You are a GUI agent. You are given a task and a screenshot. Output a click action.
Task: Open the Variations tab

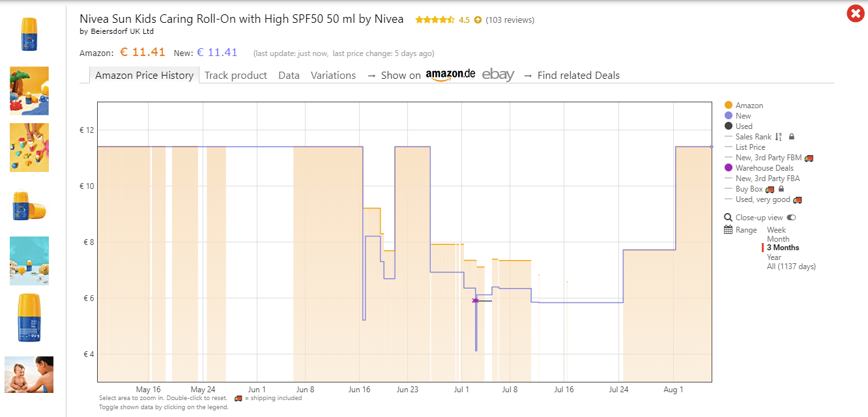pos(333,76)
